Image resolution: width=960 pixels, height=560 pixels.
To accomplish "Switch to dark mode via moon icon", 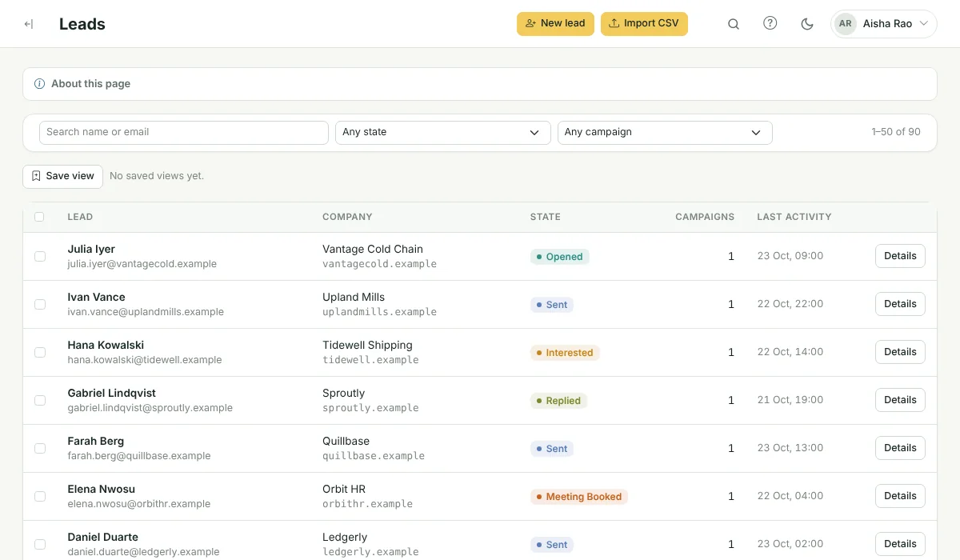I will (x=807, y=24).
